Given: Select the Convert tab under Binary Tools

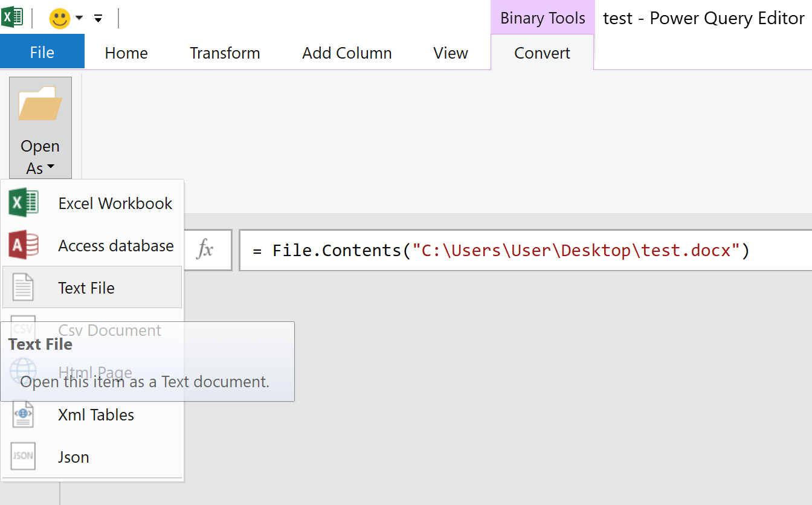Looking at the screenshot, I should tap(542, 53).
